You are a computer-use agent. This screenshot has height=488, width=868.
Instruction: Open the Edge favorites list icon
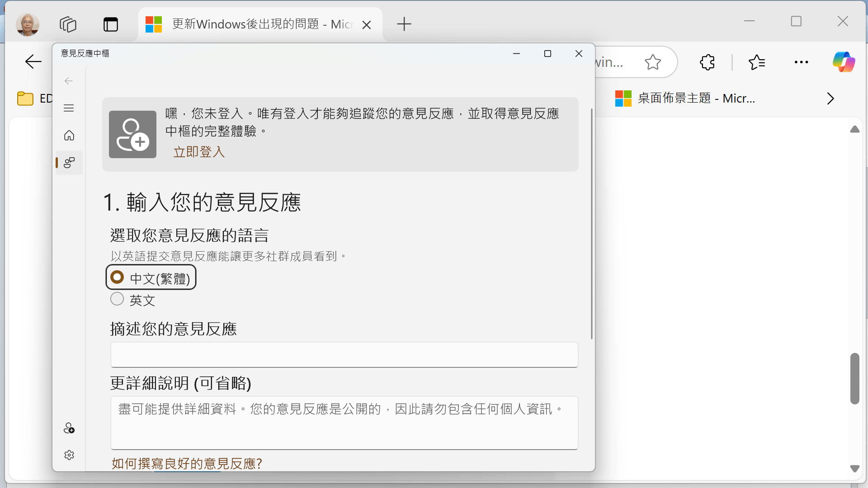tap(757, 62)
